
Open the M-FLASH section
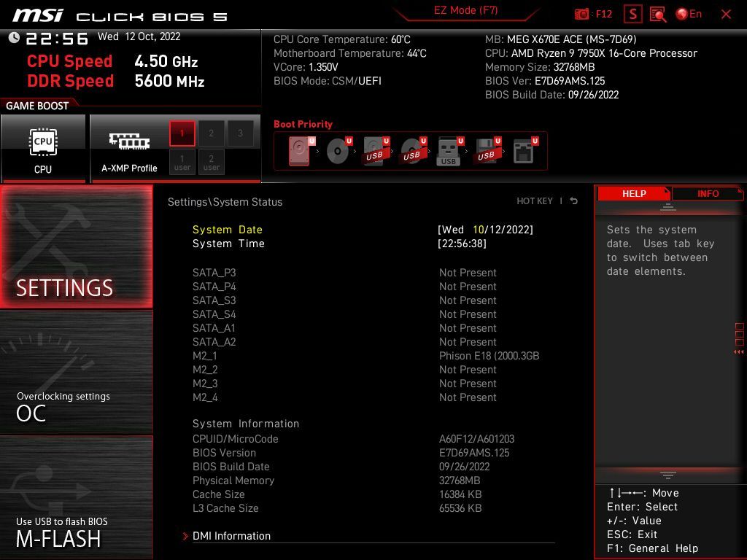76,497
